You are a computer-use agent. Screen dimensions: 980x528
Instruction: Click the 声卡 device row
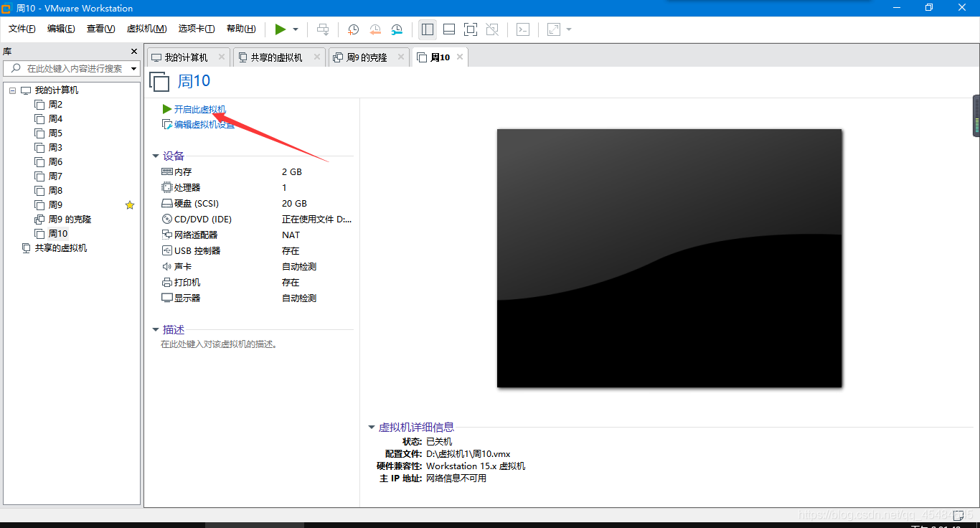click(x=258, y=267)
